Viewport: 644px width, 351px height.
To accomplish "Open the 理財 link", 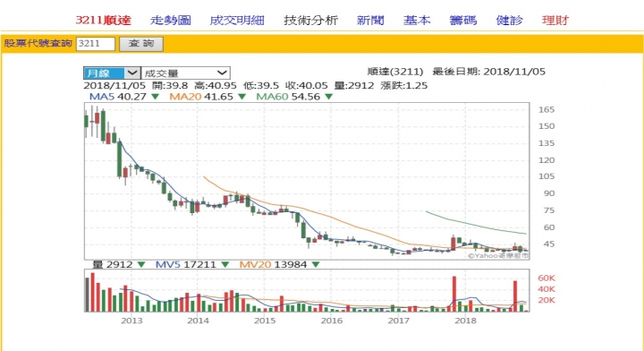I will click(x=555, y=20).
